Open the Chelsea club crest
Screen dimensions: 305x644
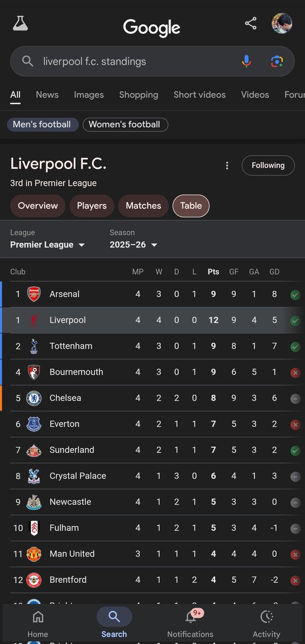click(x=34, y=398)
